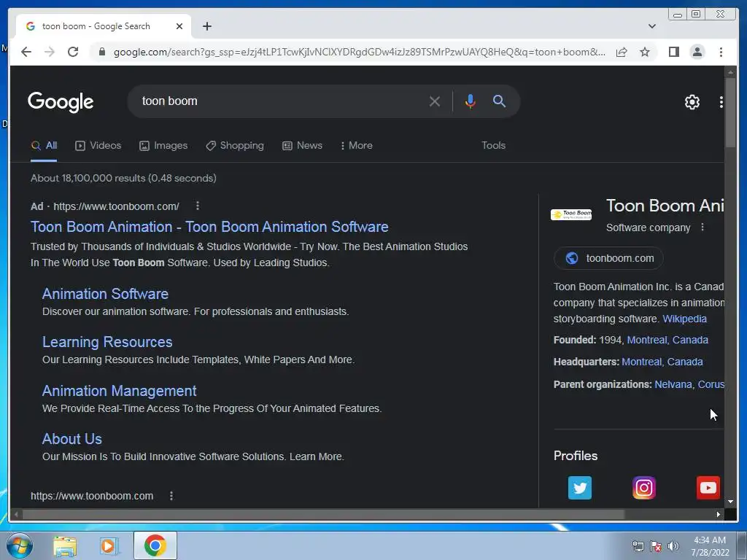The width and height of the screenshot is (747, 560).
Task: Open the YouTube profile icon
Action: (x=708, y=488)
